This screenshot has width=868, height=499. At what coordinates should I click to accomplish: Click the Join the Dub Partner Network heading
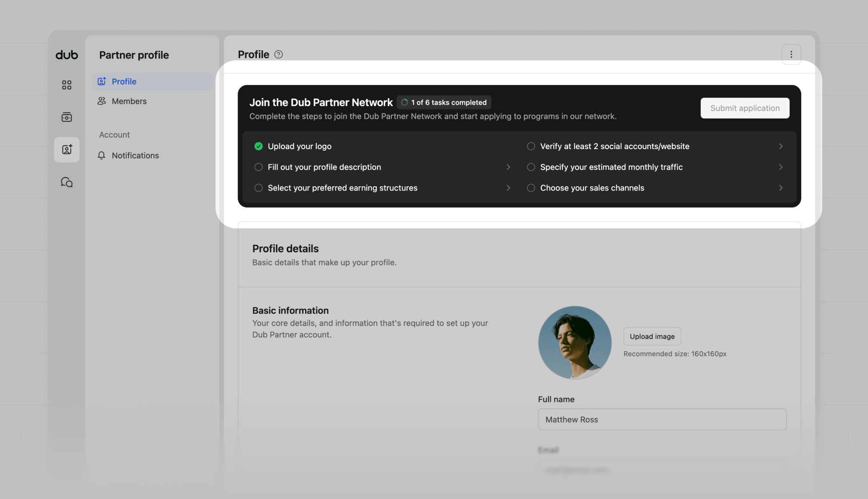point(321,103)
